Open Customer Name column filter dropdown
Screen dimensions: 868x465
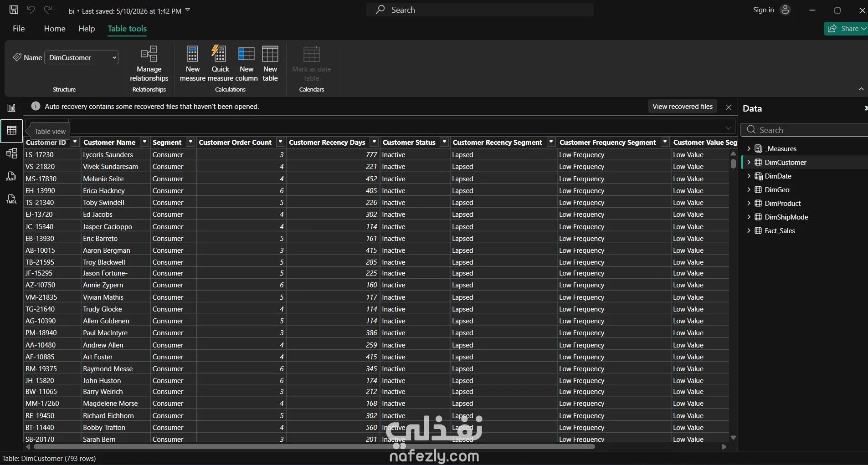click(144, 142)
